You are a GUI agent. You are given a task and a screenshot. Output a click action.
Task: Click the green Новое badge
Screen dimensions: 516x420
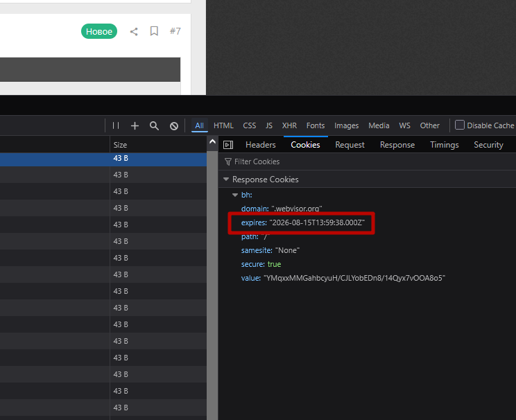point(99,31)
